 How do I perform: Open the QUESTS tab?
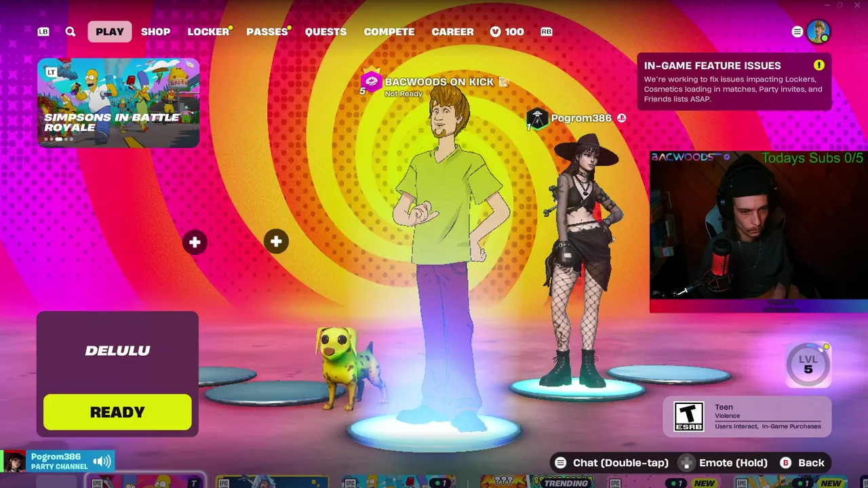(325, 32)
